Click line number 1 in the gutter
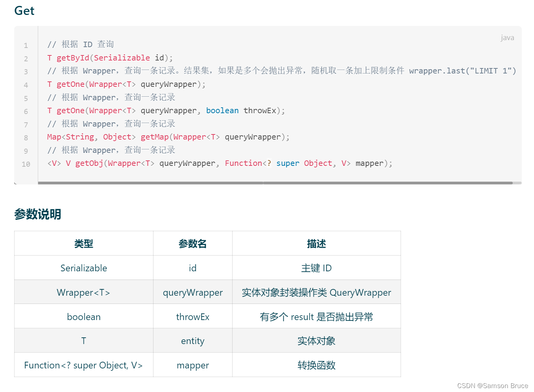The image size is (534, 392). (x=26, y=46)
